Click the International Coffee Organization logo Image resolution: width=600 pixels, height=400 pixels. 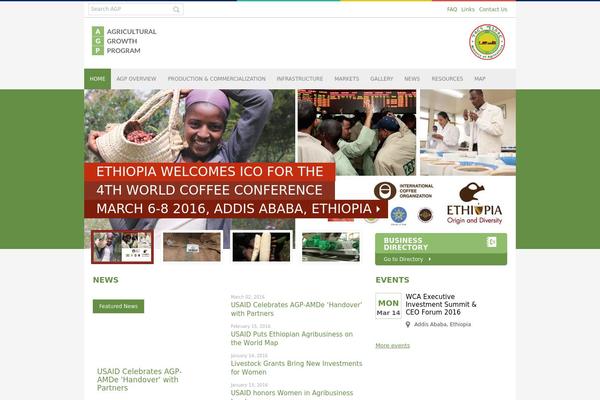point(403,191)
